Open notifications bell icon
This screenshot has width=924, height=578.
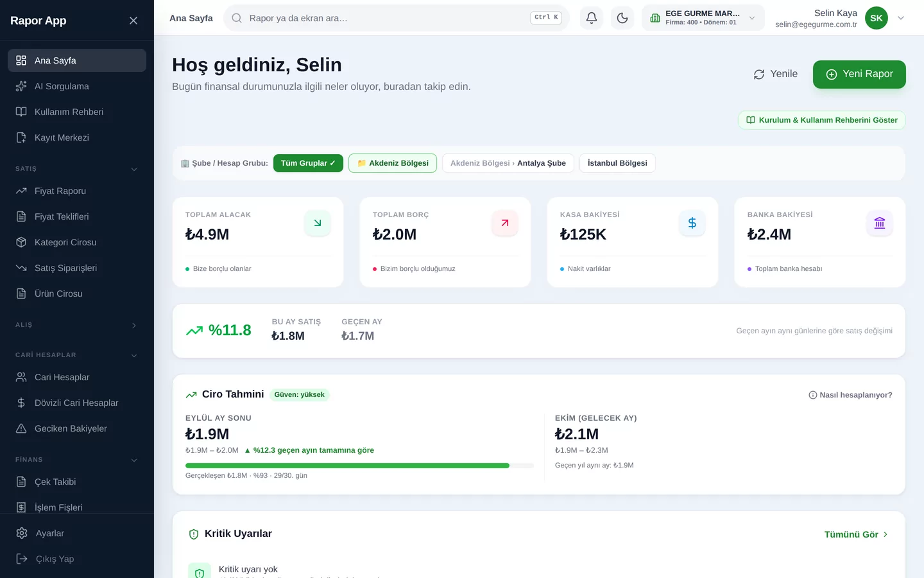pyautogui.click(x=592, y=18)
